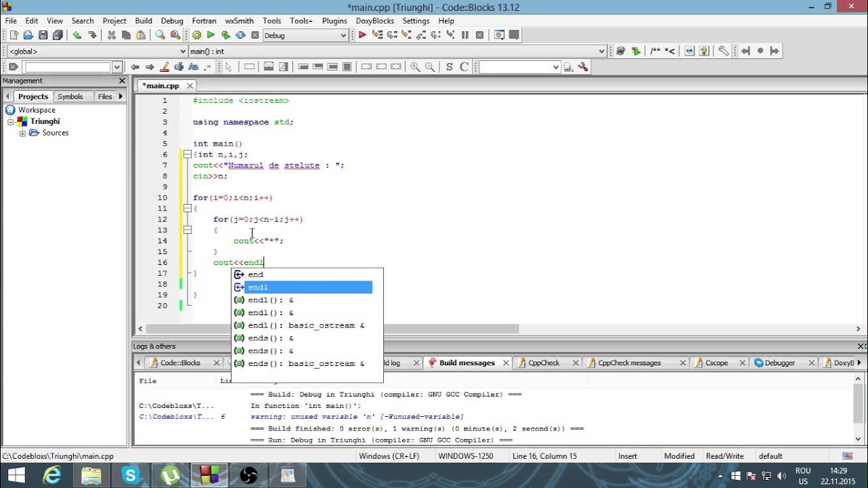
Task: Click the Rebuild icon
Action: 241,35
